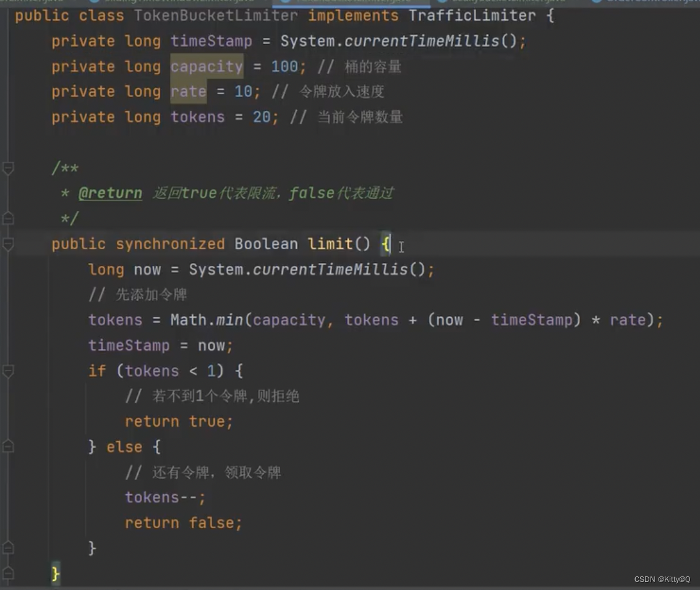Collapse the Javadoc comment at the /** line
The height and width of the screenshot is (590, 700).
pos(8,168)
